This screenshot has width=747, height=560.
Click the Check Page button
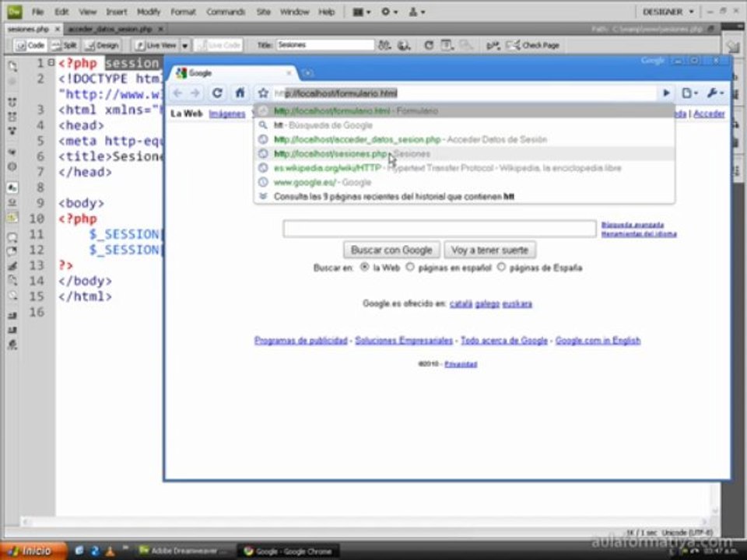point(533,45)
